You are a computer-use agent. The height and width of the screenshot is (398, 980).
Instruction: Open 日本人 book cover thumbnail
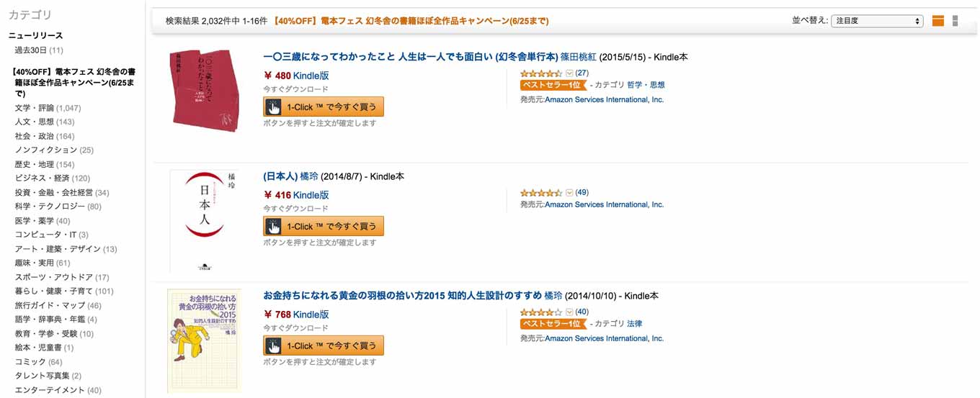coord(205,220)
